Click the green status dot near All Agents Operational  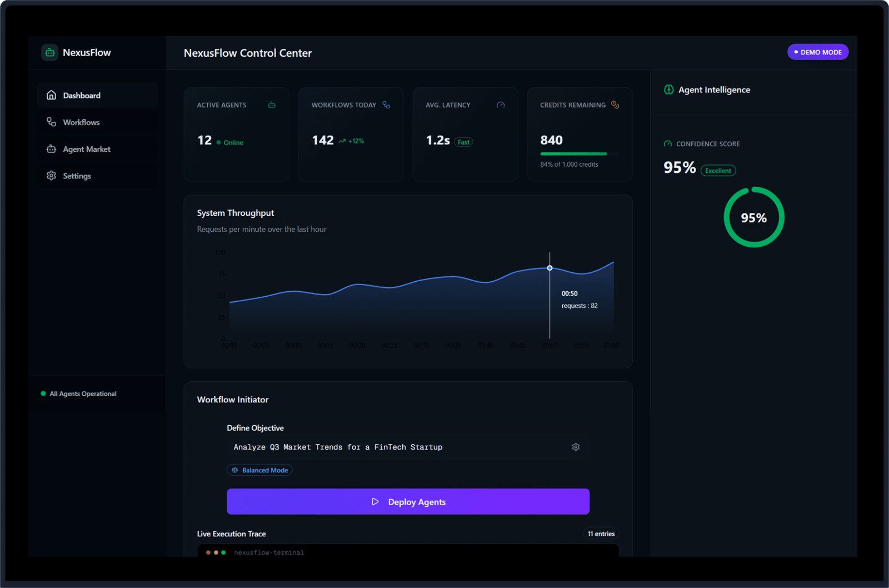(x=43, y=393)
